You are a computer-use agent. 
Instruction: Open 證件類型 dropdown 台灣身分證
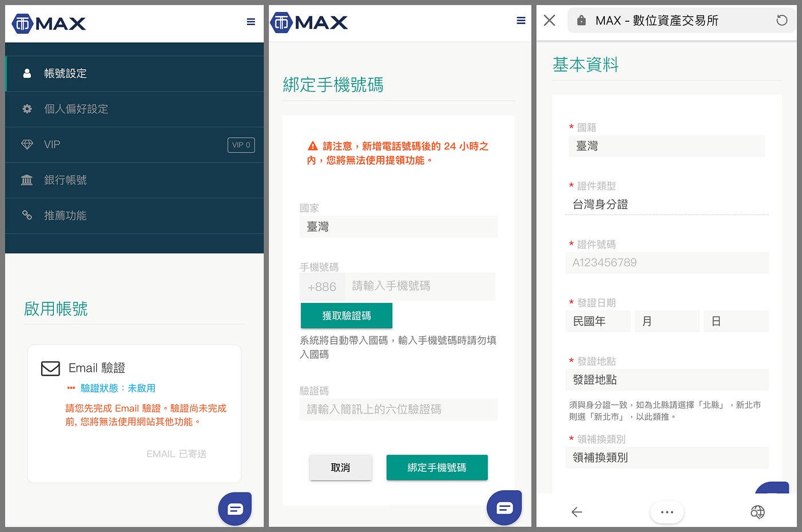tap(667, 204)
